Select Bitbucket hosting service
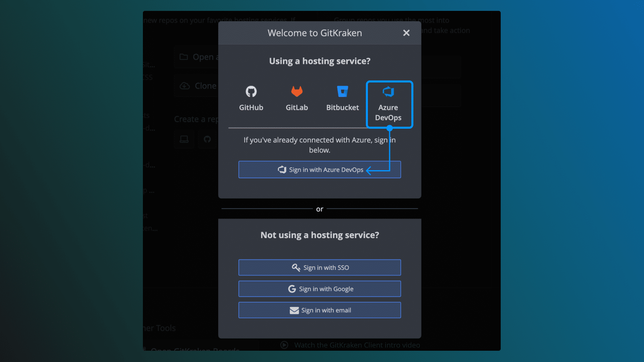The width and height of the screenshot is (644, 362). tap(343, 99)
